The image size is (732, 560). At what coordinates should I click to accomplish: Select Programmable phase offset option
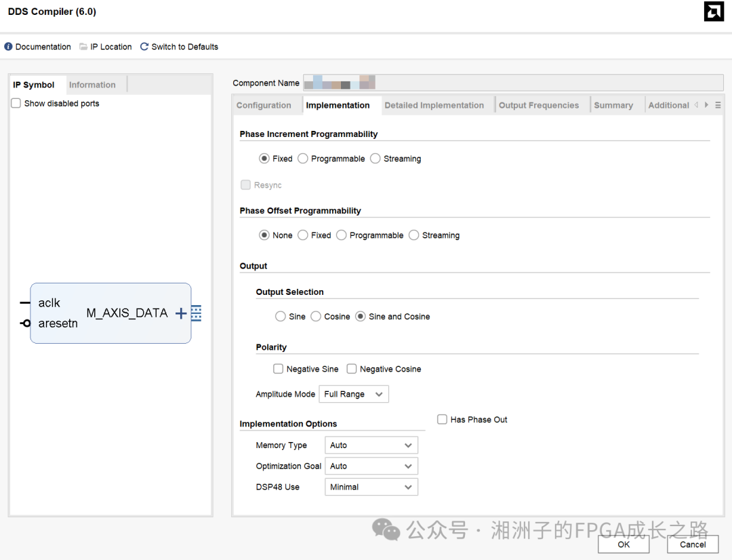click(341, 235)
